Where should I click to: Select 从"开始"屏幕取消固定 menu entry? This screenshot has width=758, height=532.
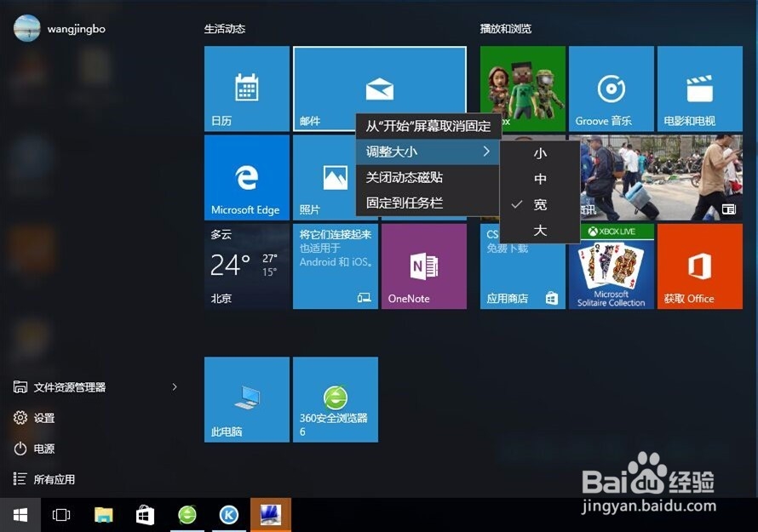tap(428, 126)
